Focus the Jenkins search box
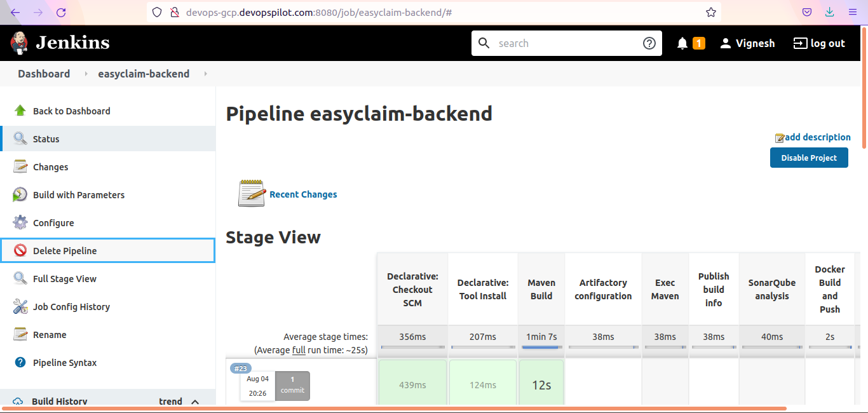Viewport: 868px width, 413px height. (566, 43)
